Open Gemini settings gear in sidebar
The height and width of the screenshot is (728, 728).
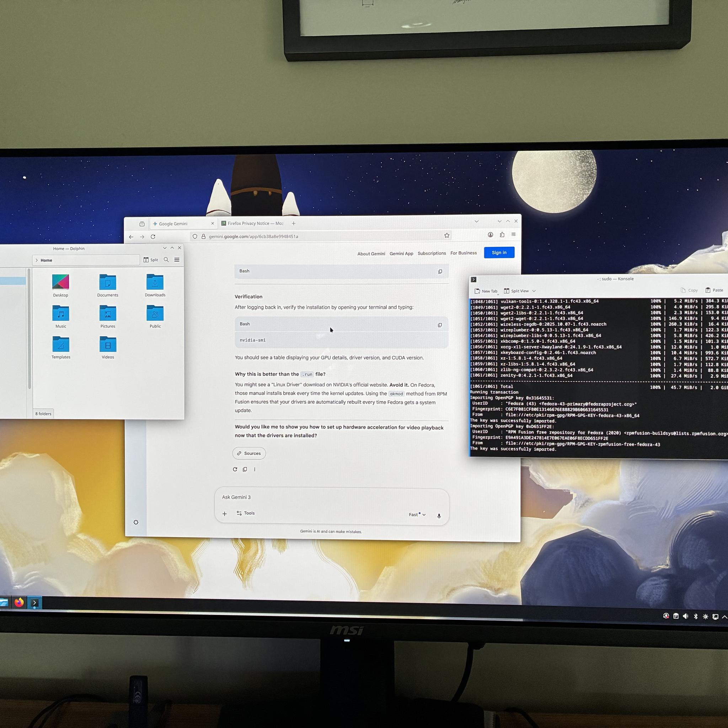click(136, 522)
